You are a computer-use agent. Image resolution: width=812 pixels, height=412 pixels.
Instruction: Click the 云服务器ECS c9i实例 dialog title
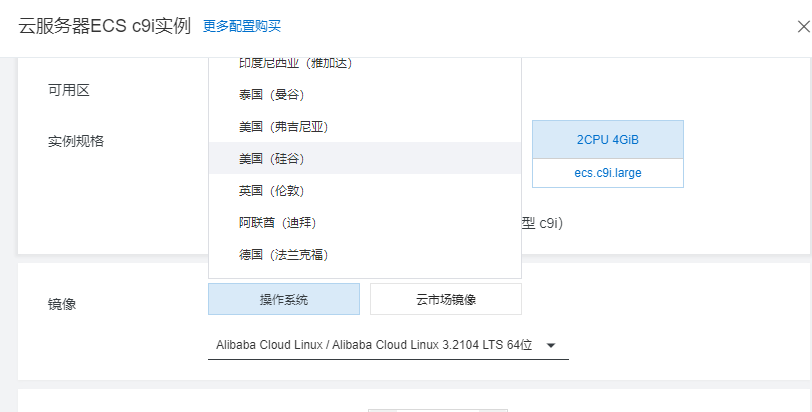[104, 27]
